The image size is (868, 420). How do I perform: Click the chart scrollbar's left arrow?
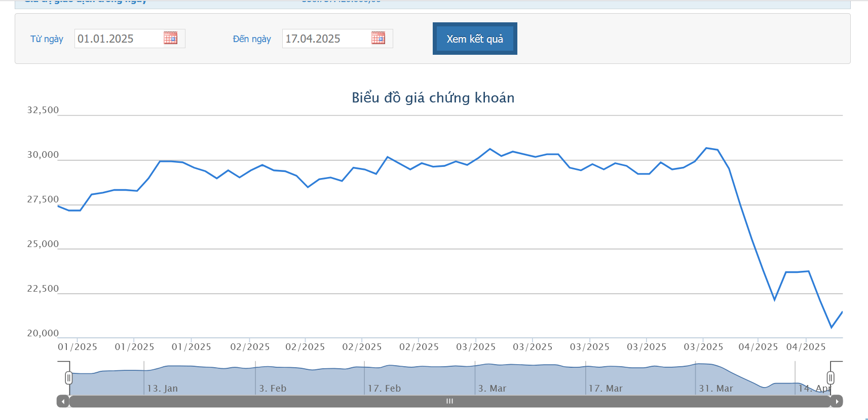63,401
